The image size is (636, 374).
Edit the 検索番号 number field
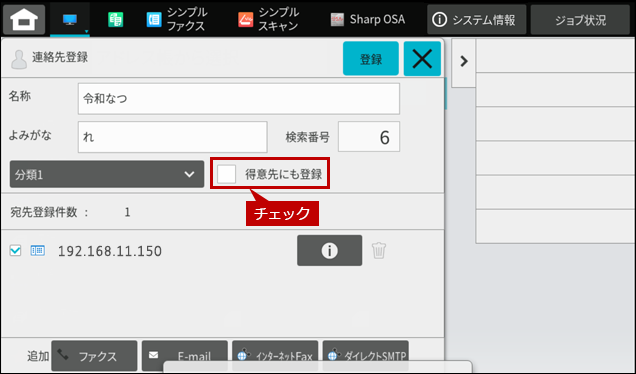(369, 137)
